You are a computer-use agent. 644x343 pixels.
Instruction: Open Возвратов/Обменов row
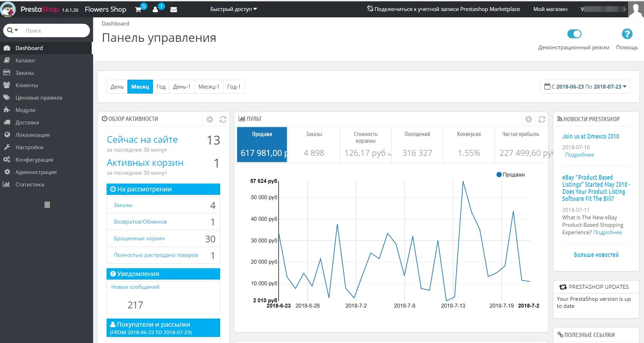click(x=163, y=222)
